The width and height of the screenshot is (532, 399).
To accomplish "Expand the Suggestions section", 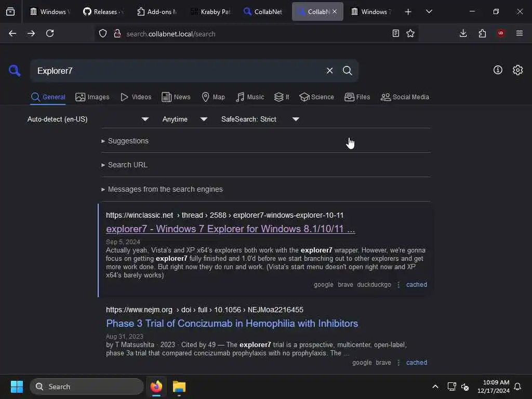I will [125, 141].
